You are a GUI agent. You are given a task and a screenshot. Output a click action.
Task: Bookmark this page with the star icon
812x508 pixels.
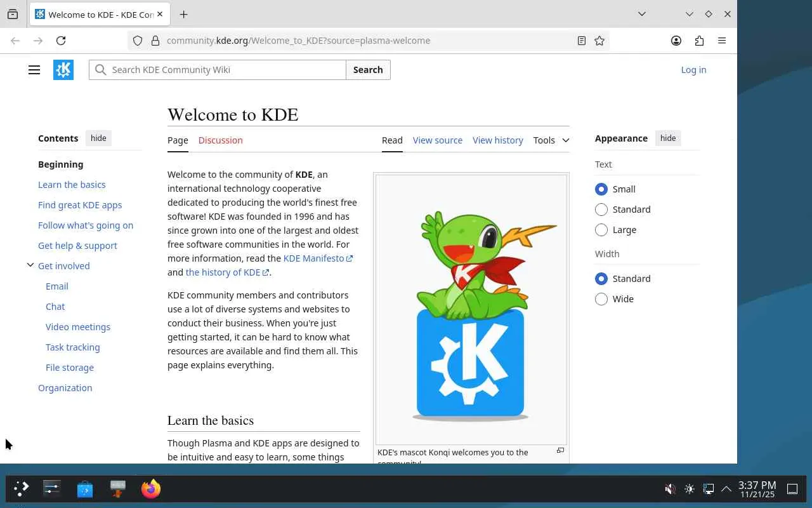pos(599,41)
